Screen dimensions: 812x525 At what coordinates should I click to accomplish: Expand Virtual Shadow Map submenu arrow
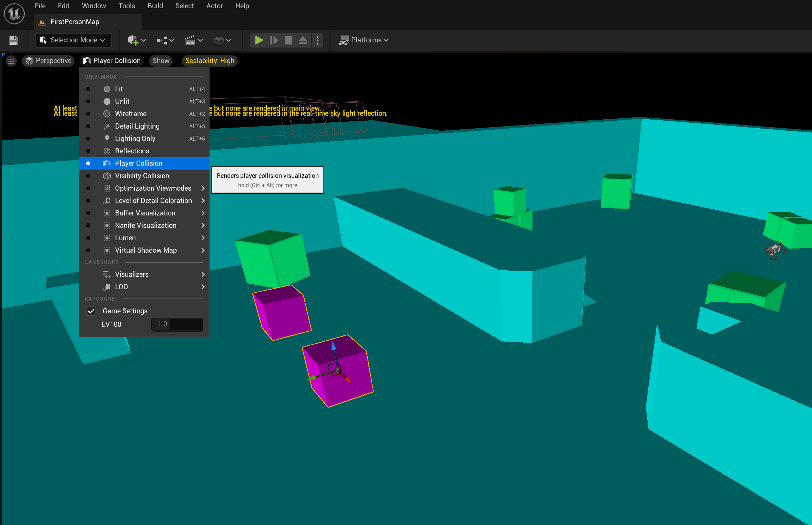pyautogui.click(x=203, y=250)
